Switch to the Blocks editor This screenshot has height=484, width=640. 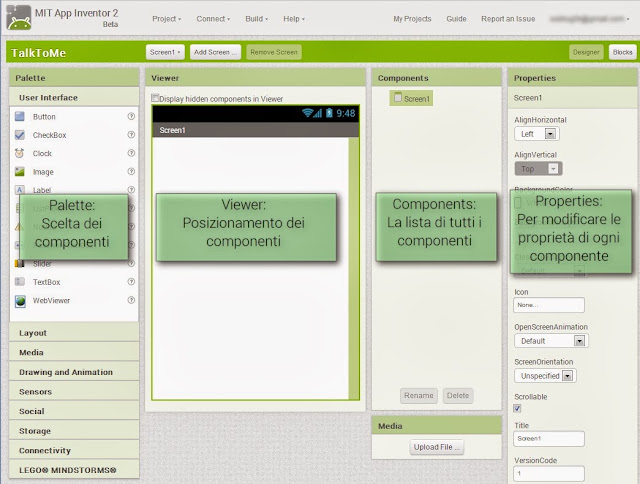tap(622, 52)
